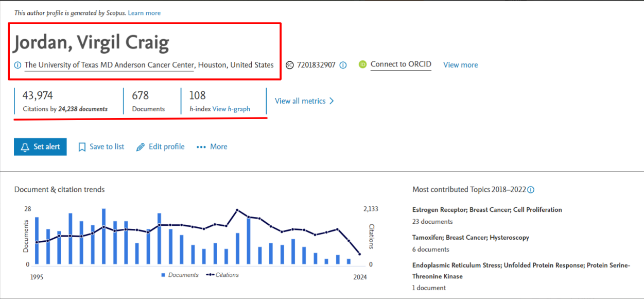Click the SC badge before the Scopus ID
The height and width of the screenshot is (299, 644).
pyautogui.click(x=289, y=64)
